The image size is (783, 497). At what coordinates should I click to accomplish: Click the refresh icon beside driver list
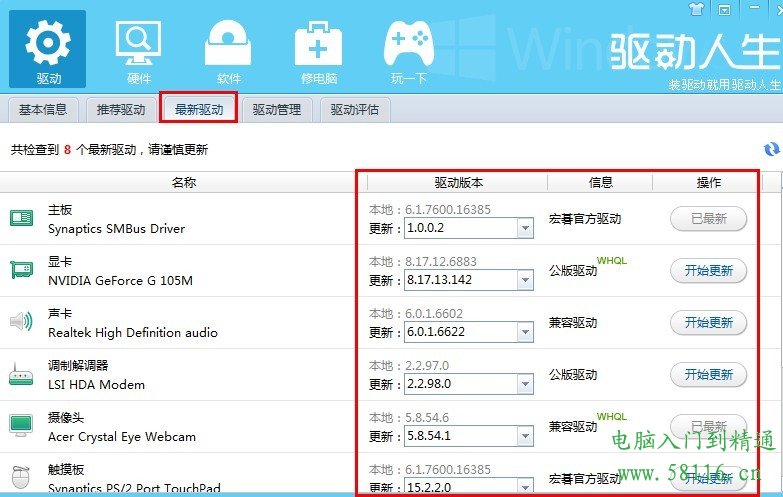(x=771, y=149)
